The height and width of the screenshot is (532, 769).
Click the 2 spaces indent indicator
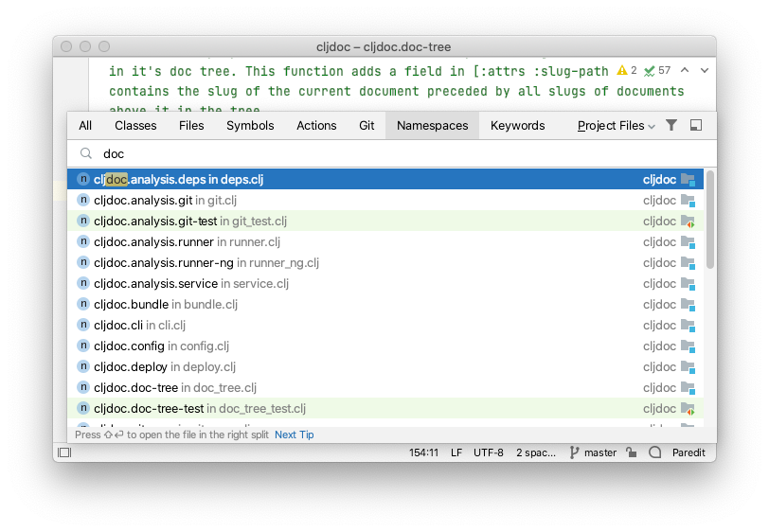tap(536, 452)
